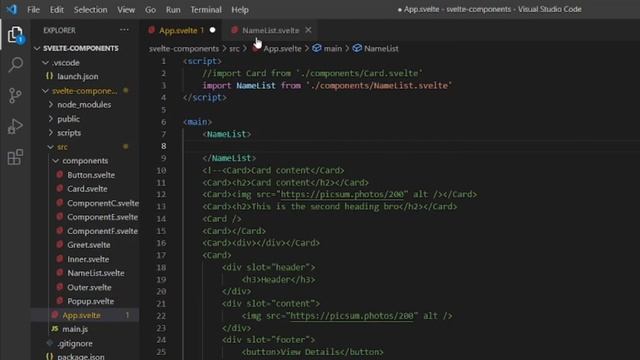Collapse the .vscode folder

(x=66, y=62)
